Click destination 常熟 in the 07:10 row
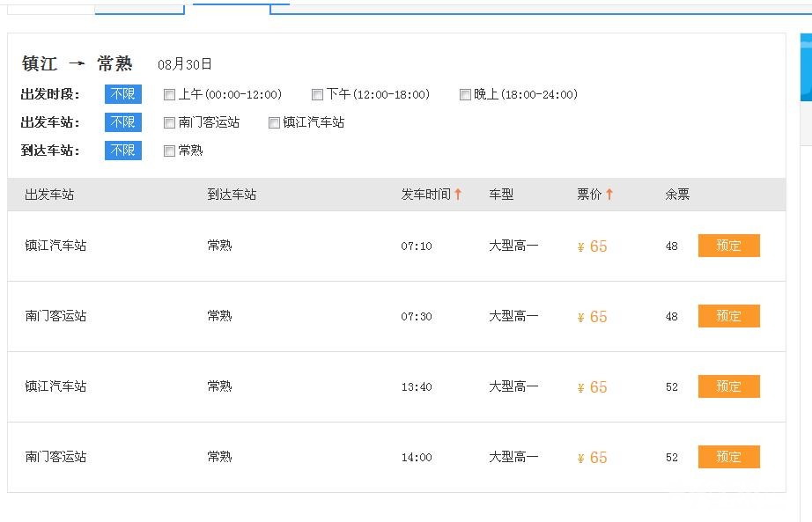Viewport: 812px width, 522px height. tap(219, 246)
